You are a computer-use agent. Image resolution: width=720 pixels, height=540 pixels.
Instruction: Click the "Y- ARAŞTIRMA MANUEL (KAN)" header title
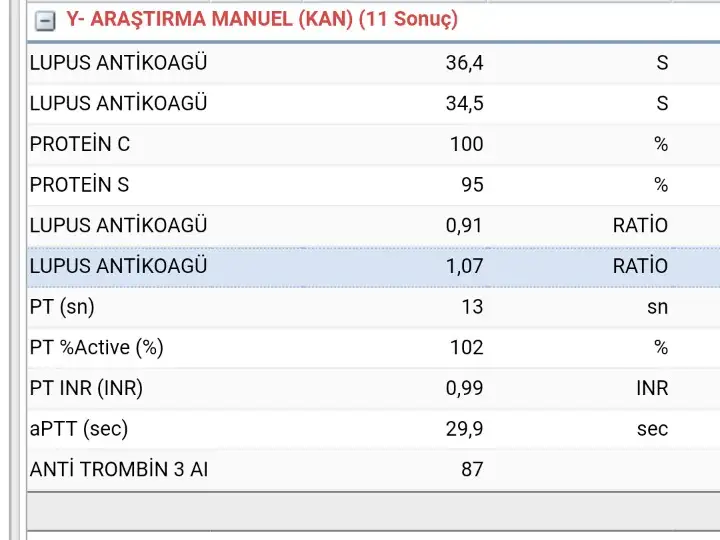tap(261, 19)
